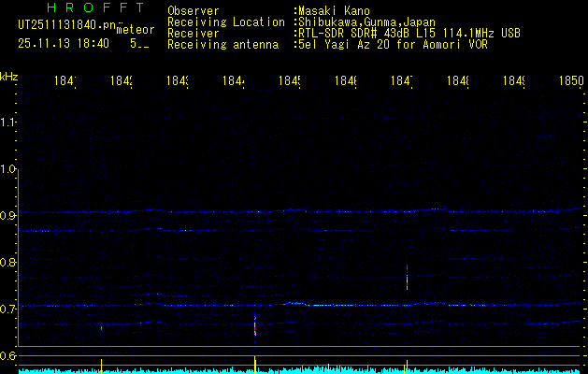Screen dimensions: 588x374
Task: Click the yellow meteor label
Action: pos(135,30)
